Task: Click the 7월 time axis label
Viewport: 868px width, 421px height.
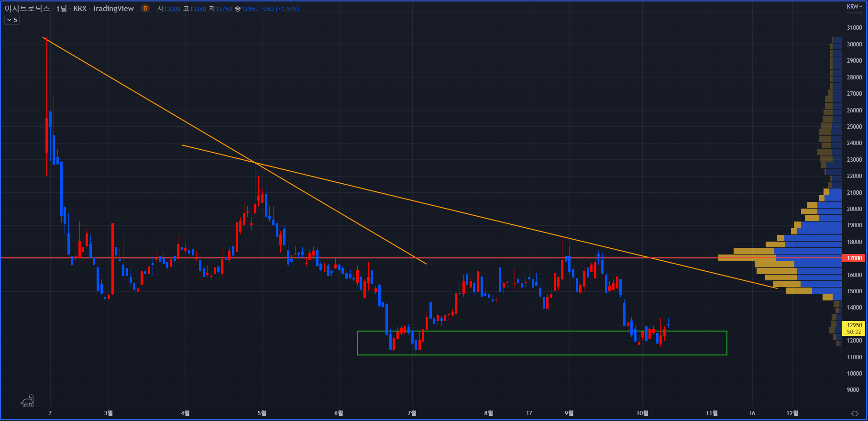Action: pos(412,413)
